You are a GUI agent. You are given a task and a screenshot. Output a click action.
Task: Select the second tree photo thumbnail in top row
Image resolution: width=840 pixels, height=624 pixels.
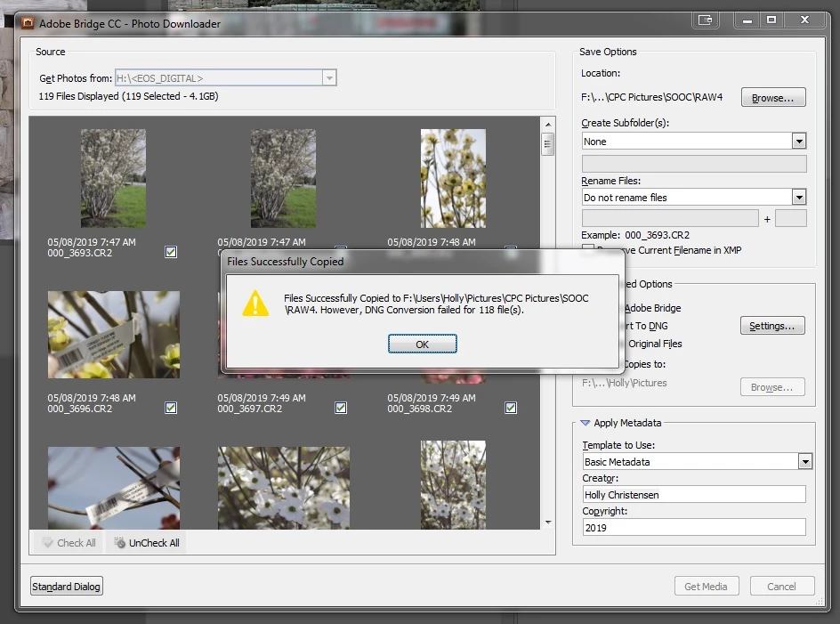(x=283, y=178)
